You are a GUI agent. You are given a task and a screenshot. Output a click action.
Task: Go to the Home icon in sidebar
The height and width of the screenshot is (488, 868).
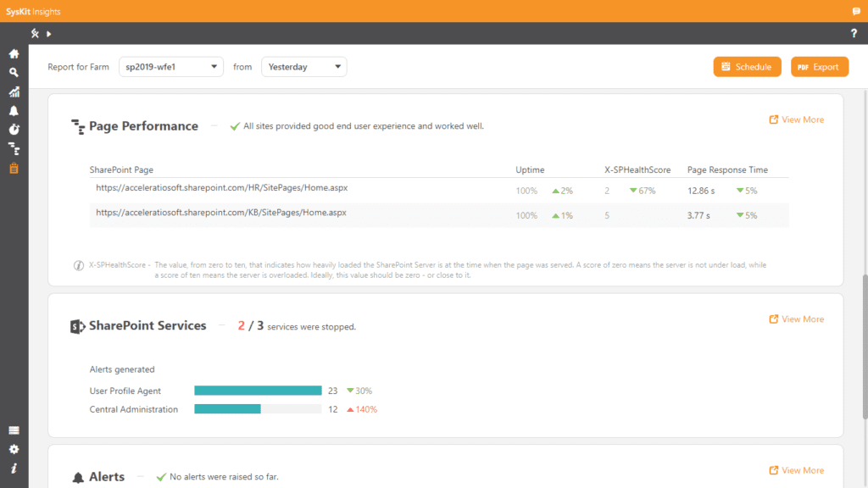(x=14, y=53)
